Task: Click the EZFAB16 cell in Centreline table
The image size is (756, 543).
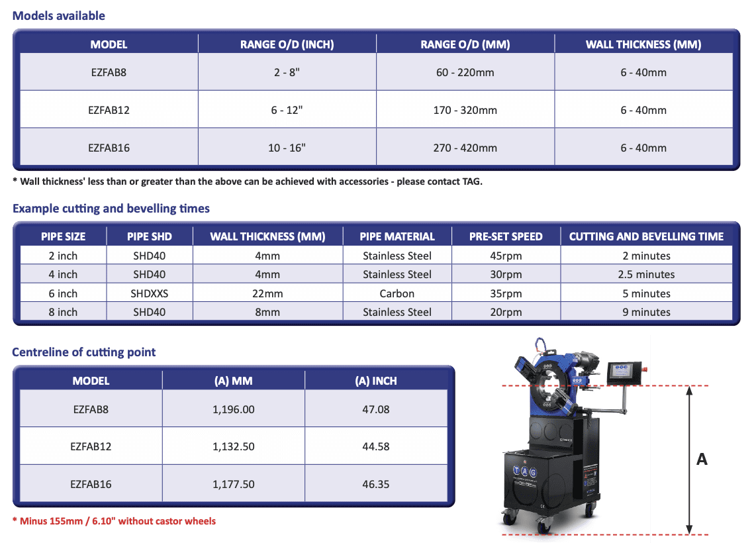Action: point(91,483)
